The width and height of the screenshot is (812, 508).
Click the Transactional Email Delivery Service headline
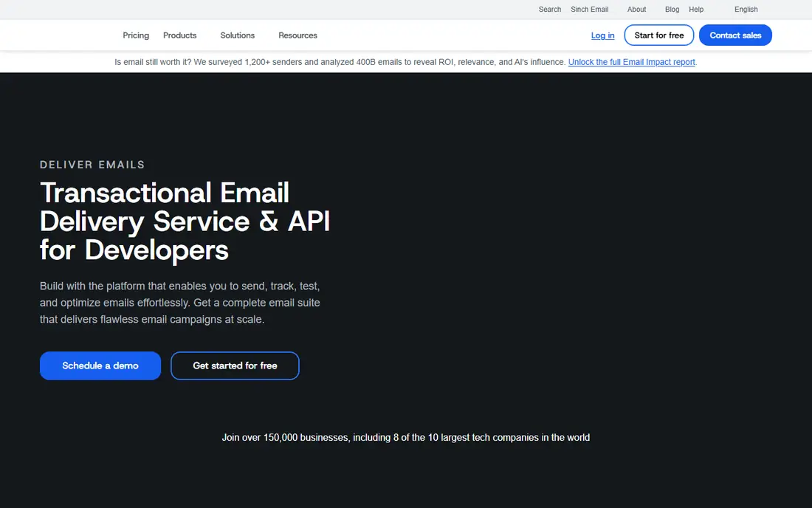[185, 221]
